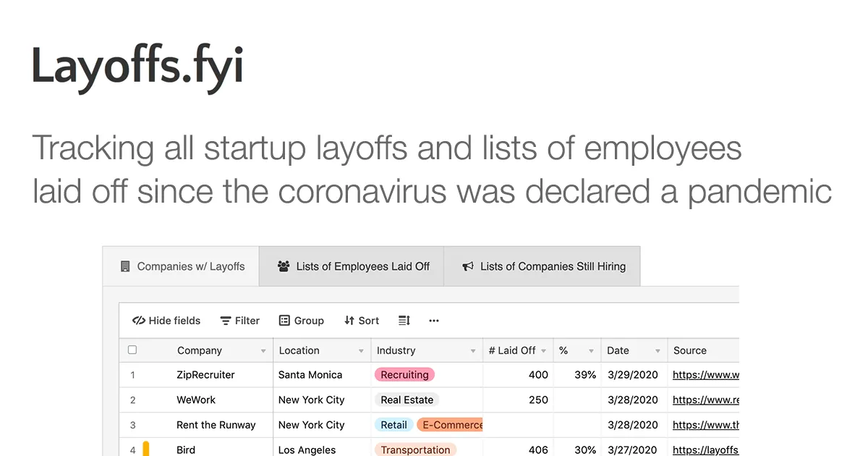The image size is (868, 456).
Task: Follow the source link for ZipRecruiter
Action: 704,374
